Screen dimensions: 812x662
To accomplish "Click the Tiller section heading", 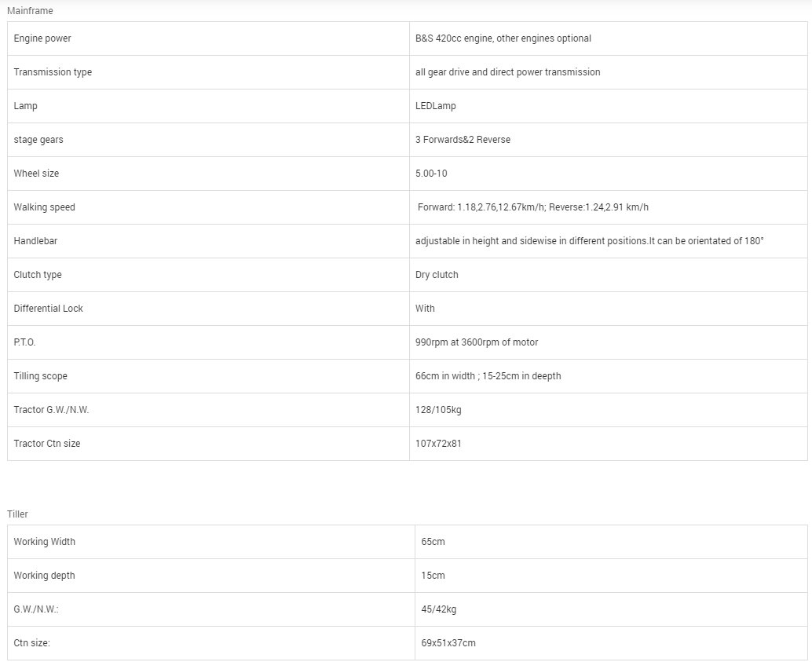I will (x=18, y=514).
